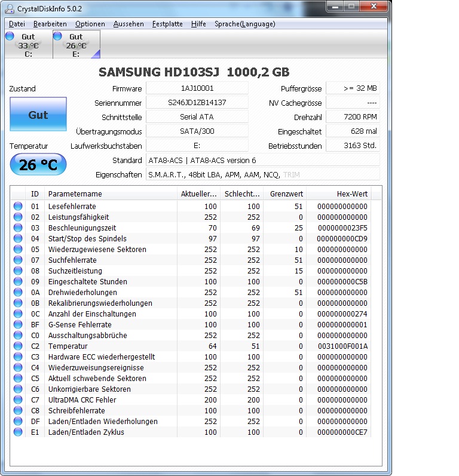
Task: Click status orb beside G-Sense Fehlerrate
Action: 18,324
